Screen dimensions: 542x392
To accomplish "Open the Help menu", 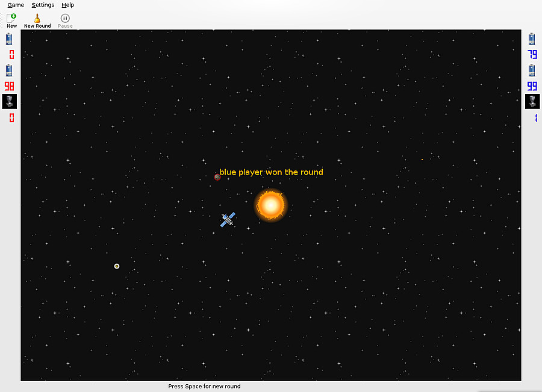I will [x=67, y=5].
